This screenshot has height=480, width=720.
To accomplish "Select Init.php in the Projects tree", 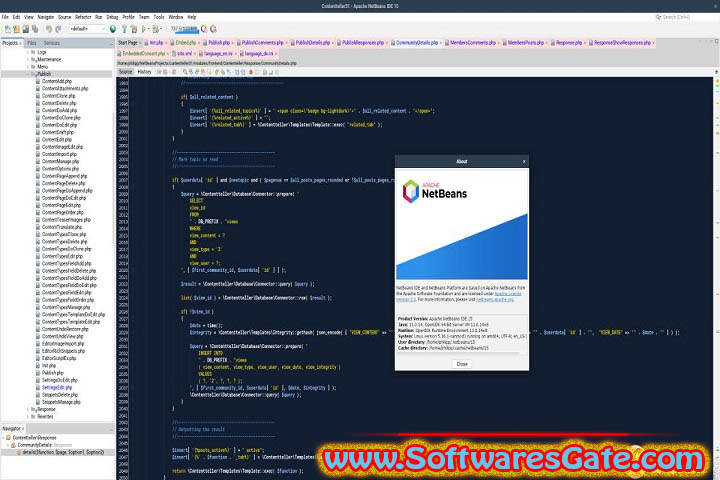I will pyautogui.click(x=49, y=366).
